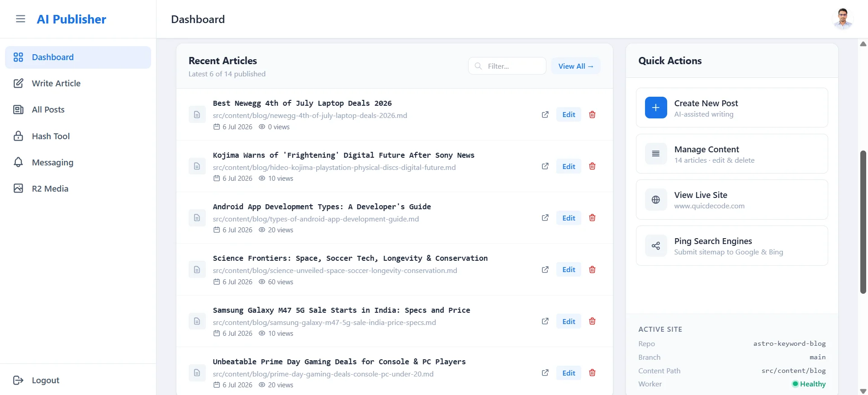Open Newegg Laptop Deals article externally
This screenshot has width=868, height=395.
pyautogui.click(x=545, y=115)
